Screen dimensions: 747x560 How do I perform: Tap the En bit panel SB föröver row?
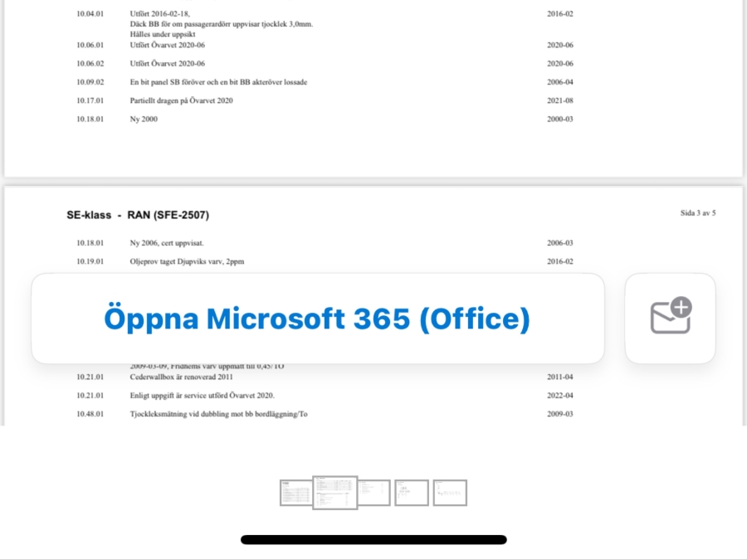[x=219, y=82]
